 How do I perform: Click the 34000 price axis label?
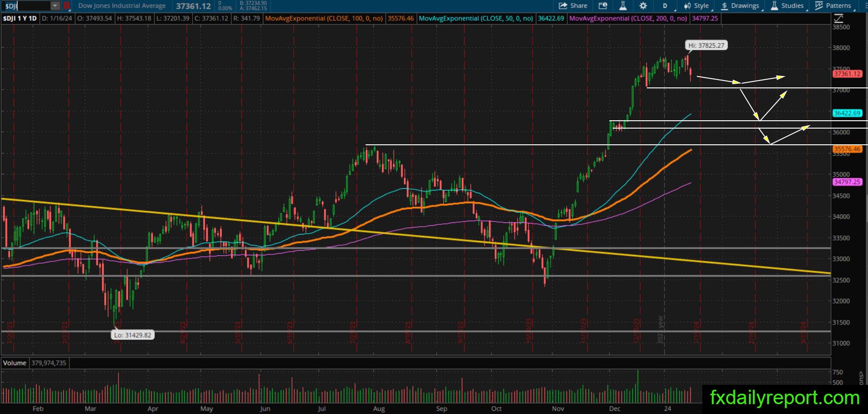click(841, 216)
